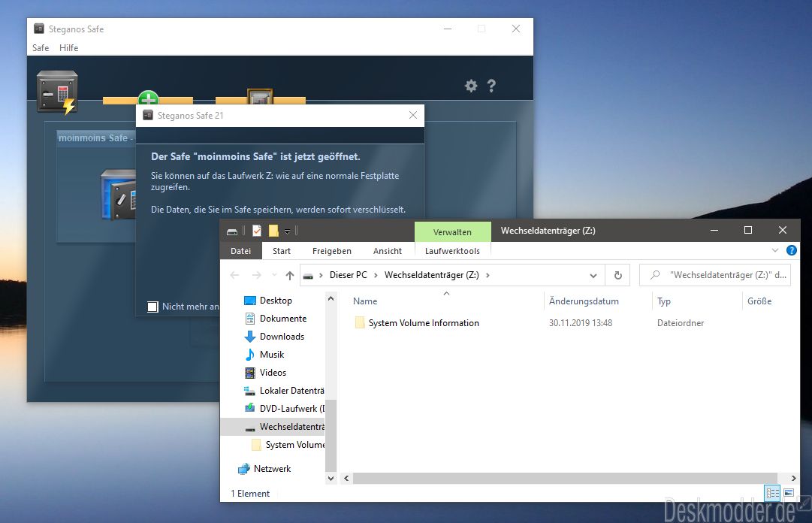Click the date '30.11.2019 13:48' cell

pos(581,323)
